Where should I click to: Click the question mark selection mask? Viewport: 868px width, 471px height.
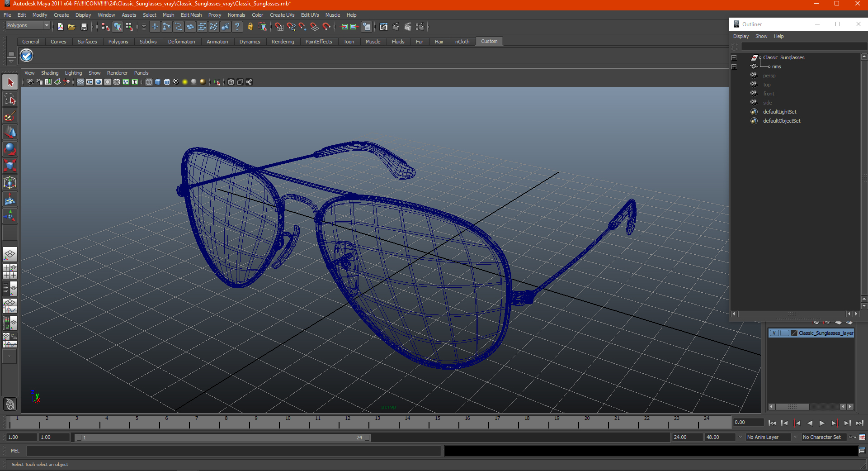237,27
